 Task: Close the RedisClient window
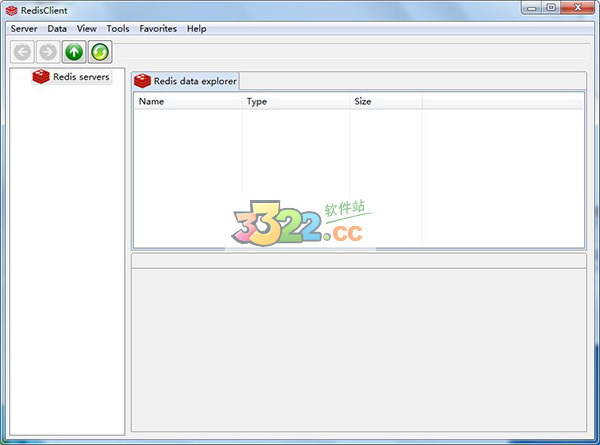tap(577, 8)
